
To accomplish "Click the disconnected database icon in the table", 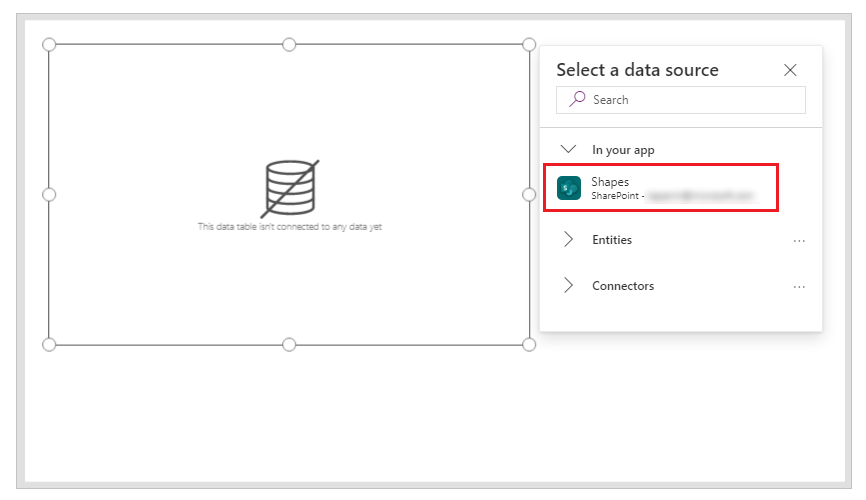I will (289, 187).
